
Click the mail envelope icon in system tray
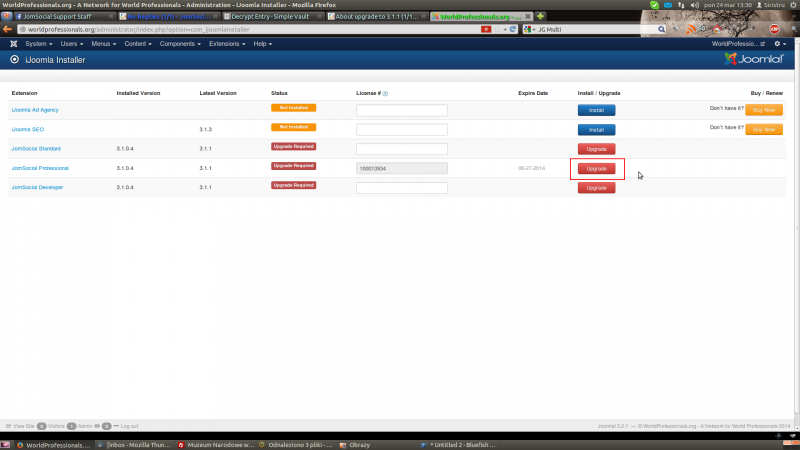pos(668,5)
